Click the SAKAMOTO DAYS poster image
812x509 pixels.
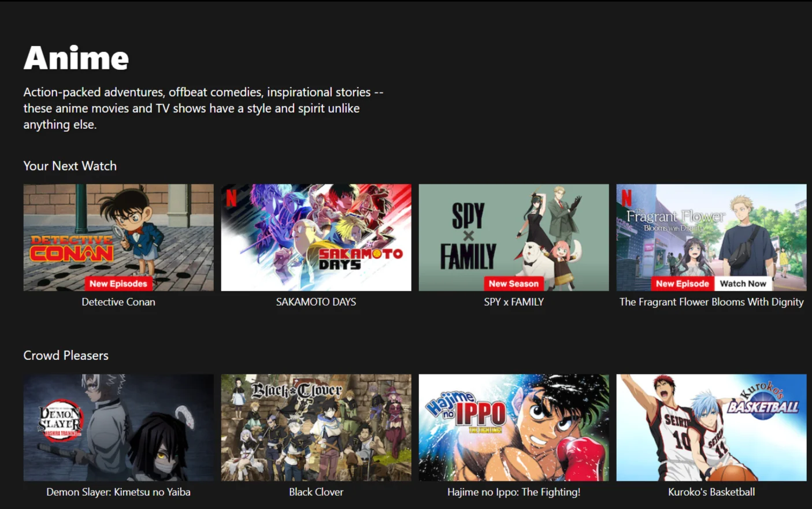[316, 237]
